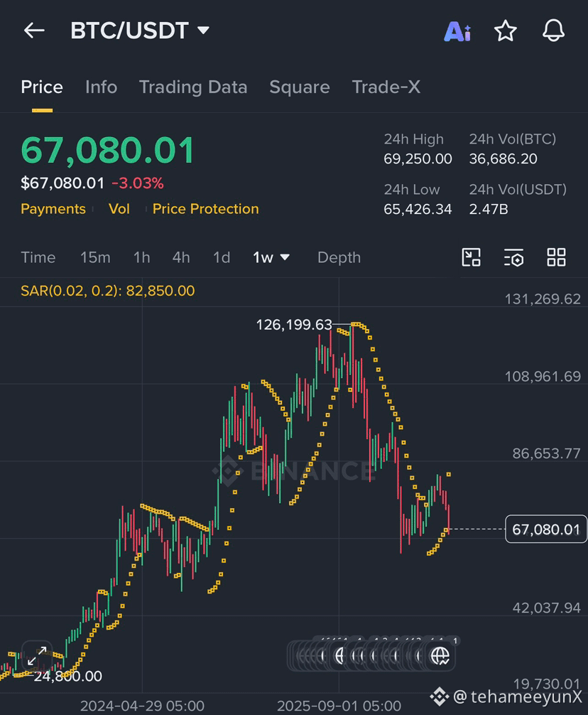
Task: Tap the globe event marker icon
Action: coord(440,656)
